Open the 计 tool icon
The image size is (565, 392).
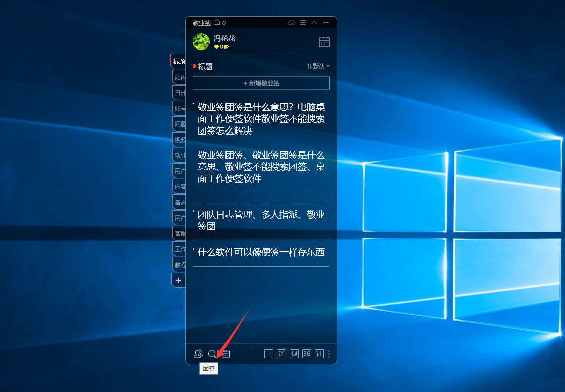[x=319, y=354]
